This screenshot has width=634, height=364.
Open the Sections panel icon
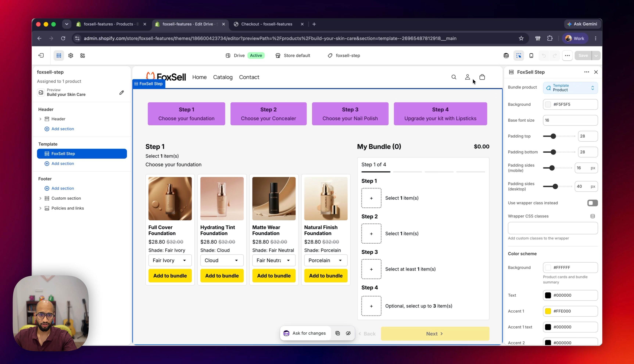pos(59,55)
